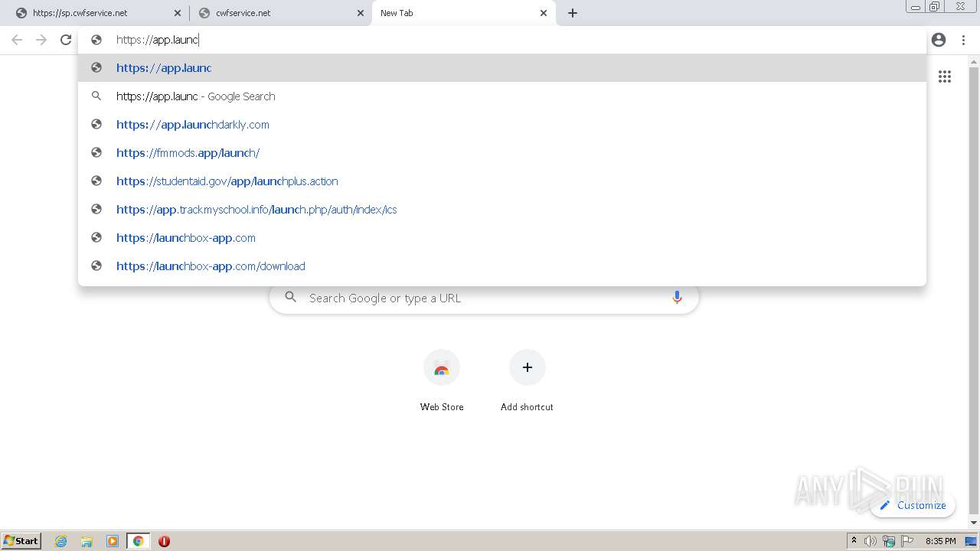Viewport: 980px width, 551px height.
Task: Open the media player taskbar icon
Action: click(x=113, y=541)
